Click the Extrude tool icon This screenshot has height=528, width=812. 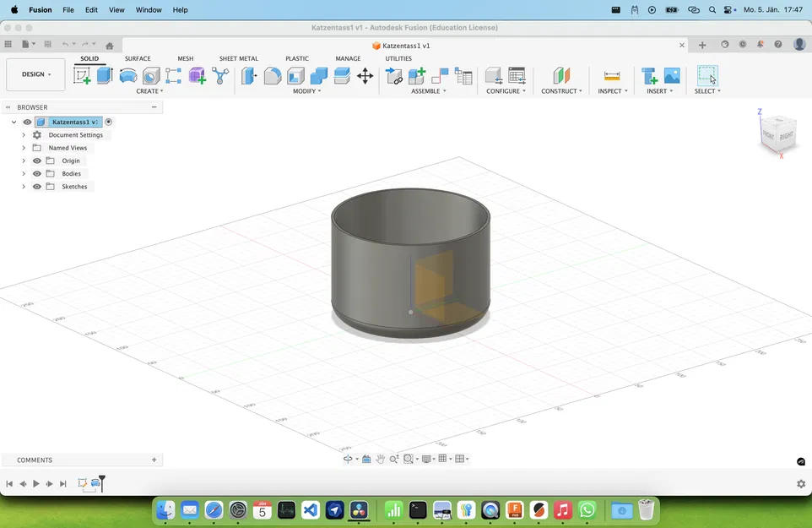(x=105, y=76)
